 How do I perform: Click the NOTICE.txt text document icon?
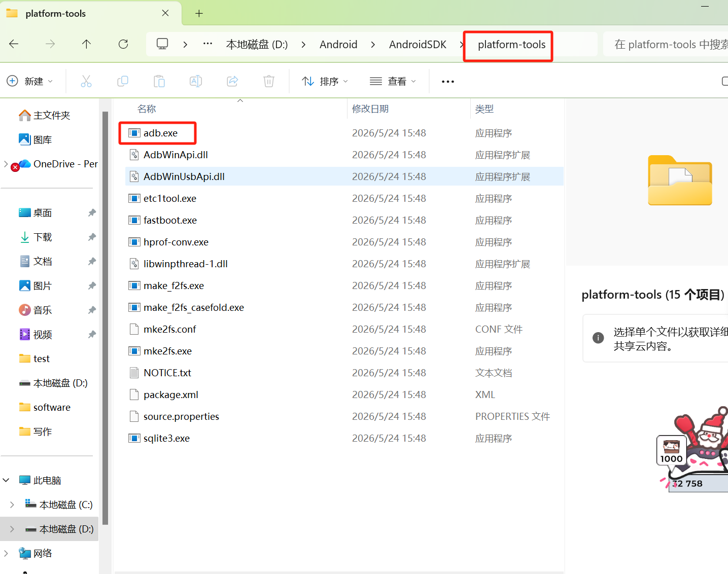(134, 373)
